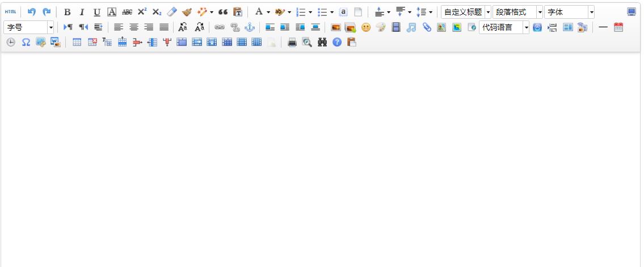This screenshot has height=267, width=644.
Task: Attach a file with paperclip icon
Action: coord(427,27)
